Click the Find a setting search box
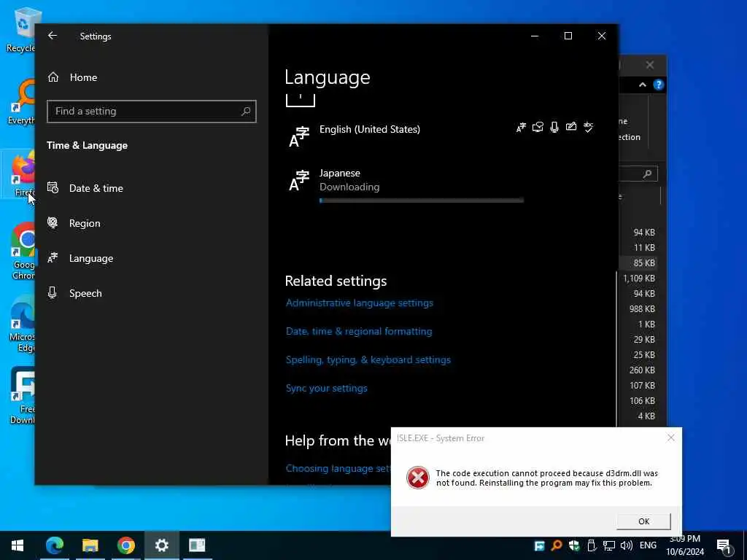The image size is (747, 560). (x=152, y=111)
